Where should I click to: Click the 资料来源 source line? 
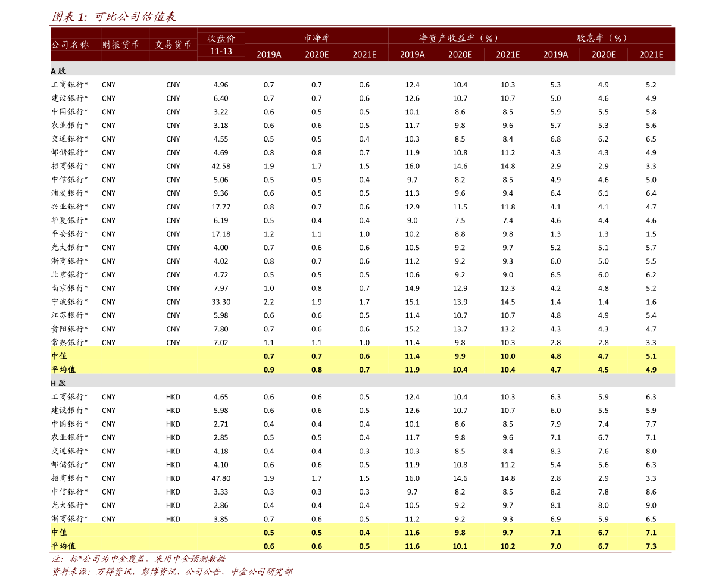171,572
